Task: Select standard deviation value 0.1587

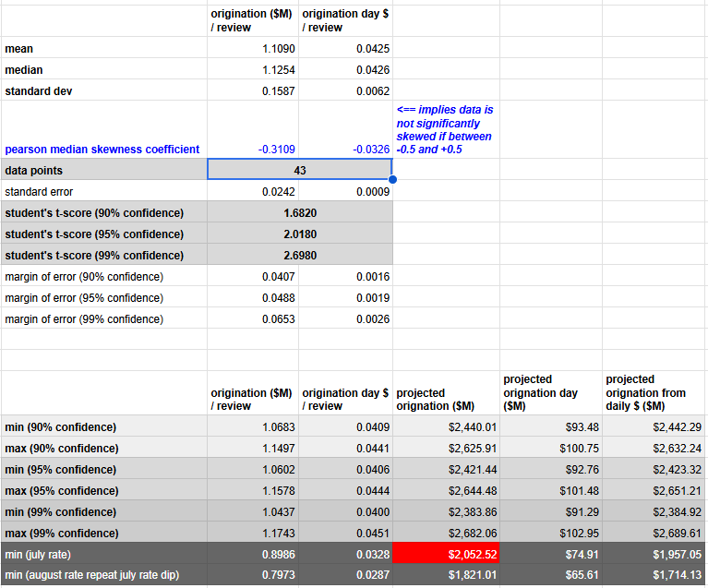Action: (278, 90)
